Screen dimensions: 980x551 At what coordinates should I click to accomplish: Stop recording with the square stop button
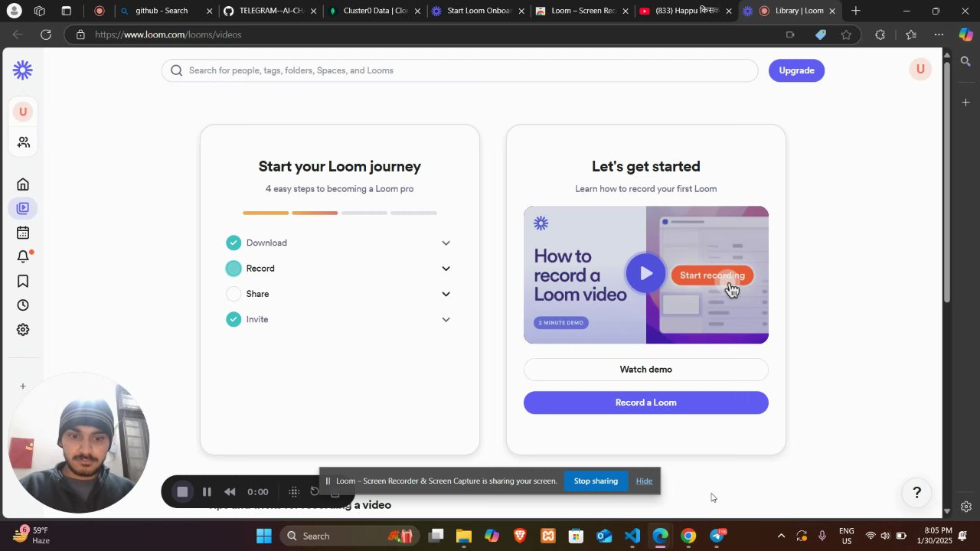(182, 492)
